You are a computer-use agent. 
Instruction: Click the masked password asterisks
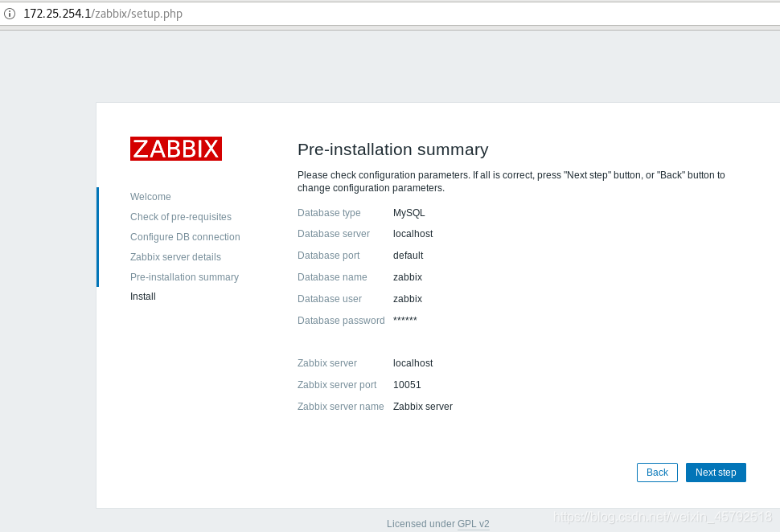[x=405, y=319]
